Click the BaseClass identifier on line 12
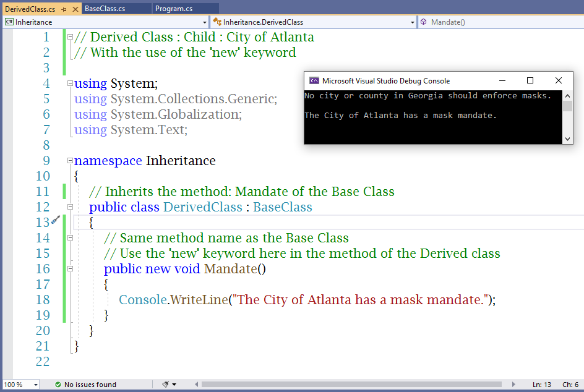 coord(283,207)
